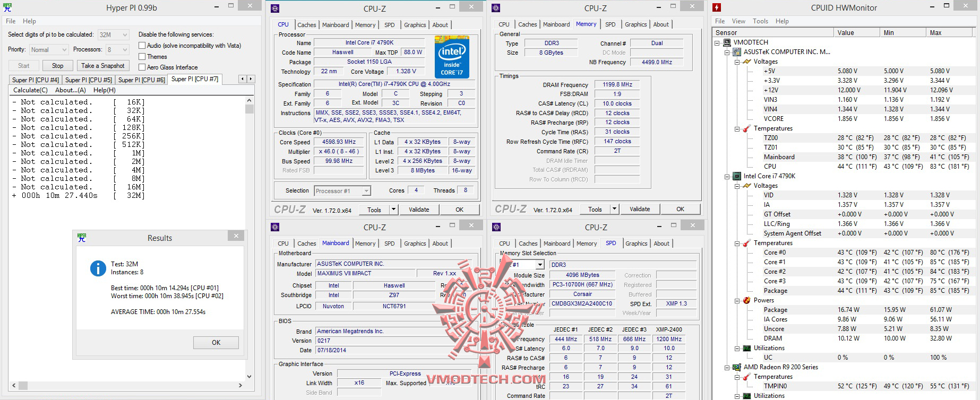980x400 pixels.
Task: Click the Intel Core i7 4790K chip icon
Action: coord(737,176)
